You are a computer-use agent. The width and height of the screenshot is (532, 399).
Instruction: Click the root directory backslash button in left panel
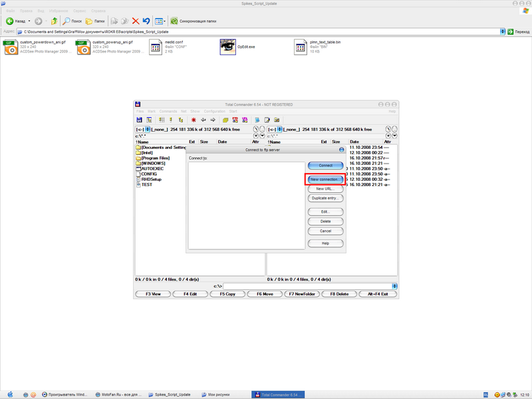point(256,129)
